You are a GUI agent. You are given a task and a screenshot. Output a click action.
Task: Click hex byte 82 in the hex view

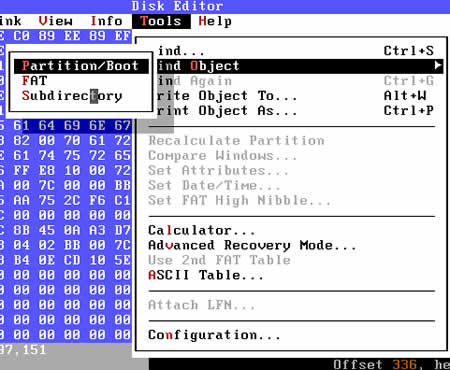(x=22, y=140)
